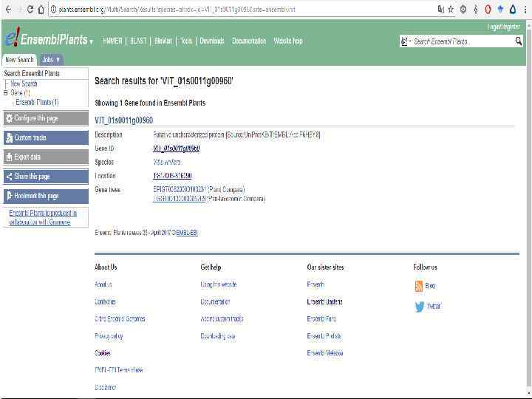Open Downloading data link

(x=218, y=336)
